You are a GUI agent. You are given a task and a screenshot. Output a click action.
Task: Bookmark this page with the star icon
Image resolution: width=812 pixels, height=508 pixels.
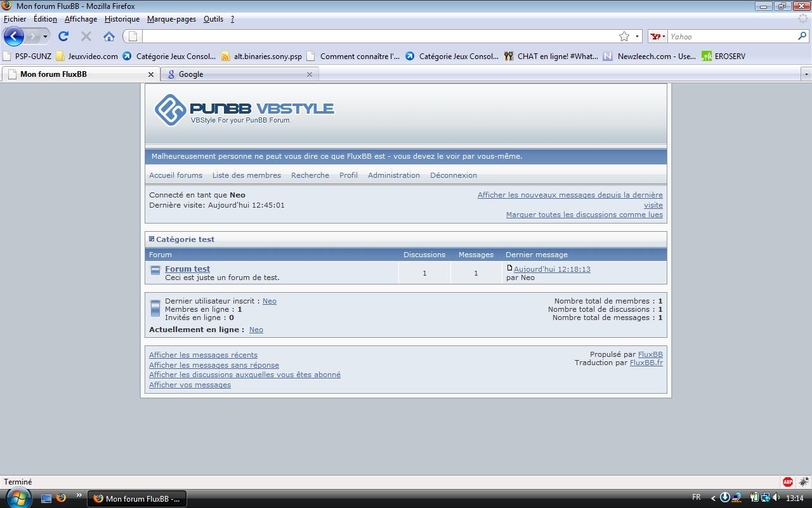[624, 36]
